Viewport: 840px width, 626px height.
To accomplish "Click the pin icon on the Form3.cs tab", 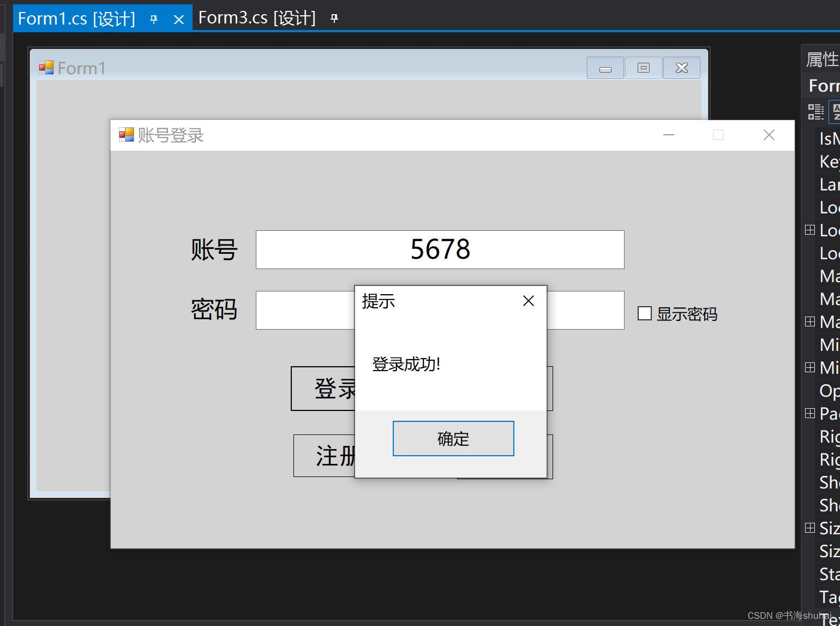I will 334,19.
